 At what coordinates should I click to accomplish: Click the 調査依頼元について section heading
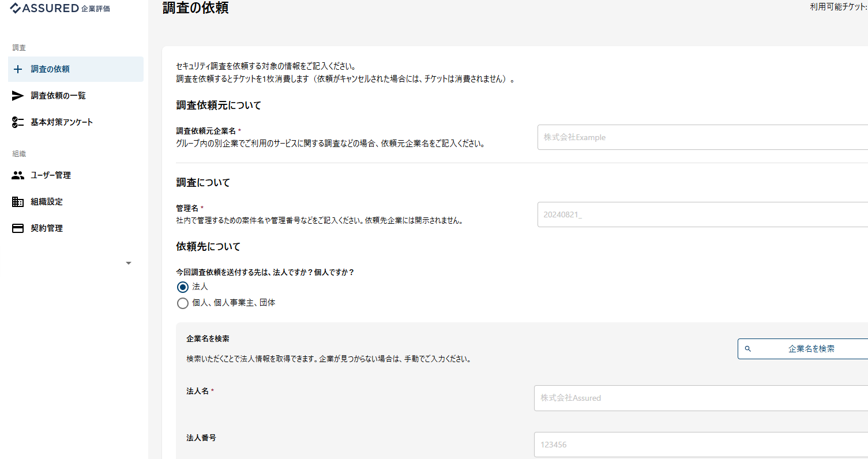pyautogui.click(x=219, y=106)
